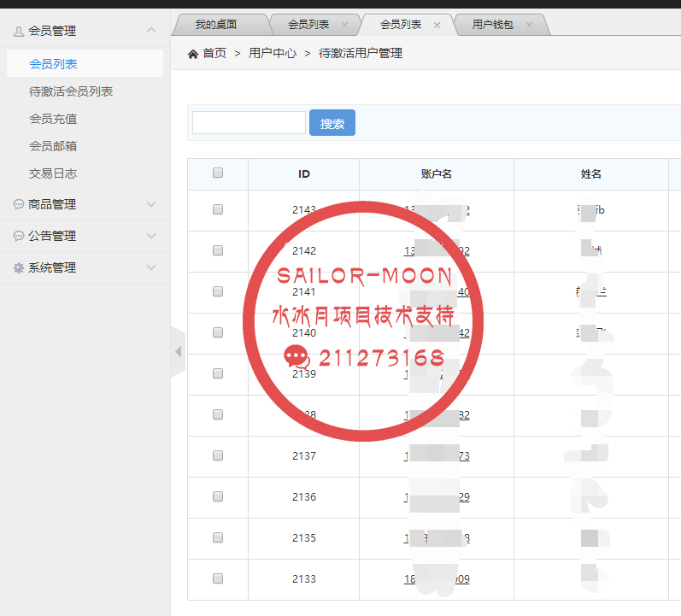
Task: Check the row with ID 2140
Action: point(218,332)
